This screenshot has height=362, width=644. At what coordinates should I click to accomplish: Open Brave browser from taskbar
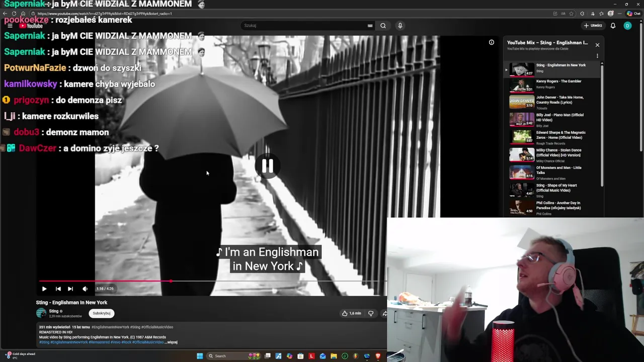tap(378, 356)
